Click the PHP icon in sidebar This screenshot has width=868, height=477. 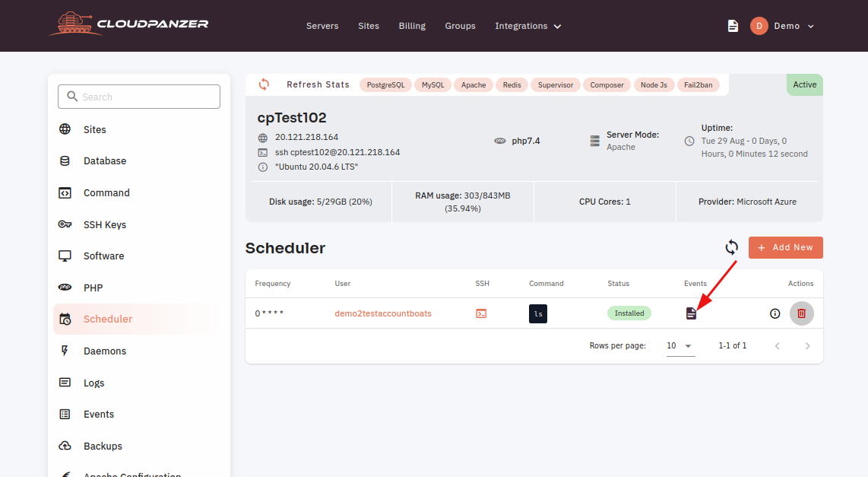click(x=65, y=287)
